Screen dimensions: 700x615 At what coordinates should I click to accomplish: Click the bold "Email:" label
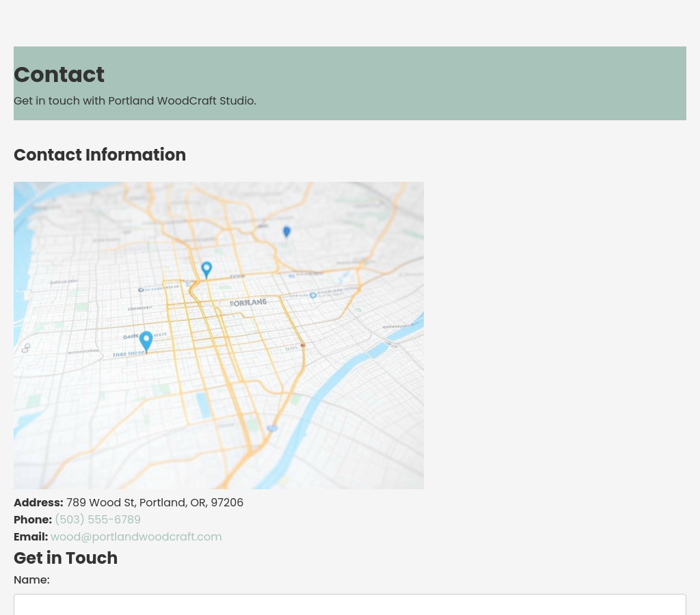tap(31, 537)
